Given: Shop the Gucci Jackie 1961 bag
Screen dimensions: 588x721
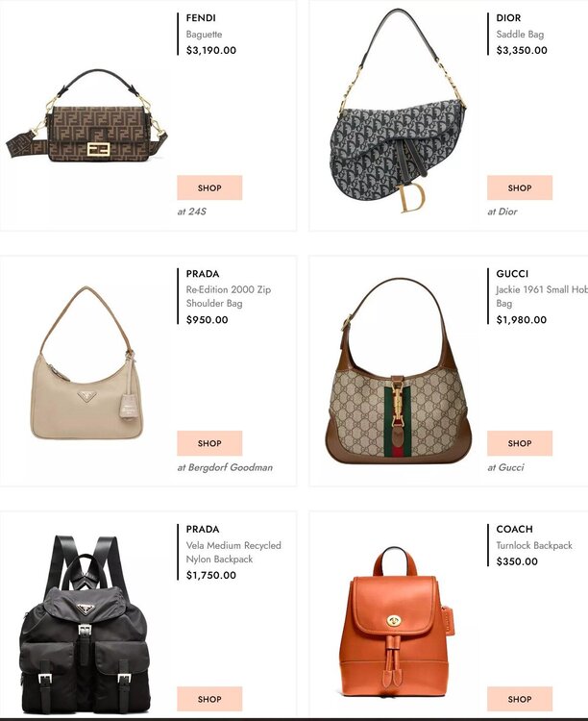Looking at the screenshot, I should point(520,443).
